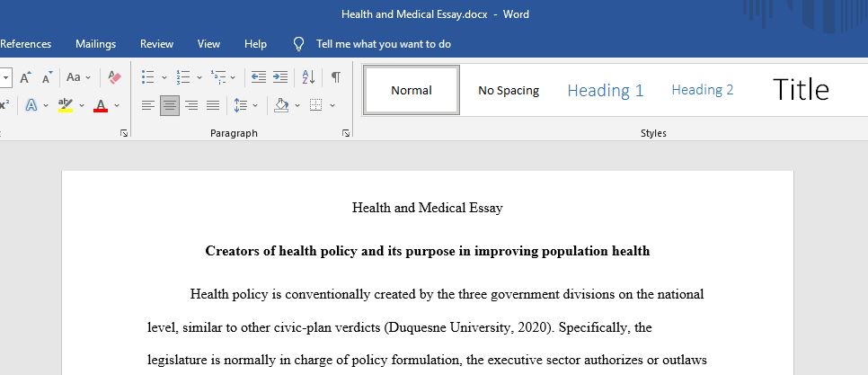Screen dimensions: 868x375
Task: Apply the Title style
Action: tap(801, 90)
